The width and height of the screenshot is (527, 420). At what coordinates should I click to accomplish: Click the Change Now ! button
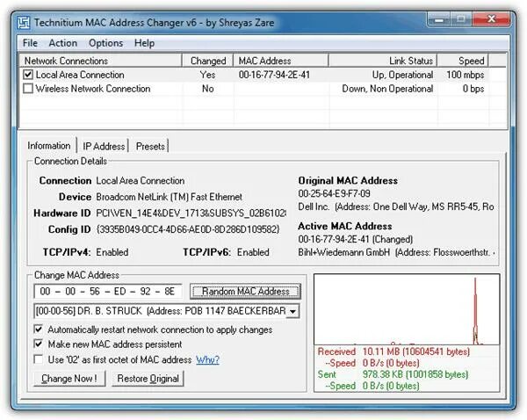coord(69,379)
